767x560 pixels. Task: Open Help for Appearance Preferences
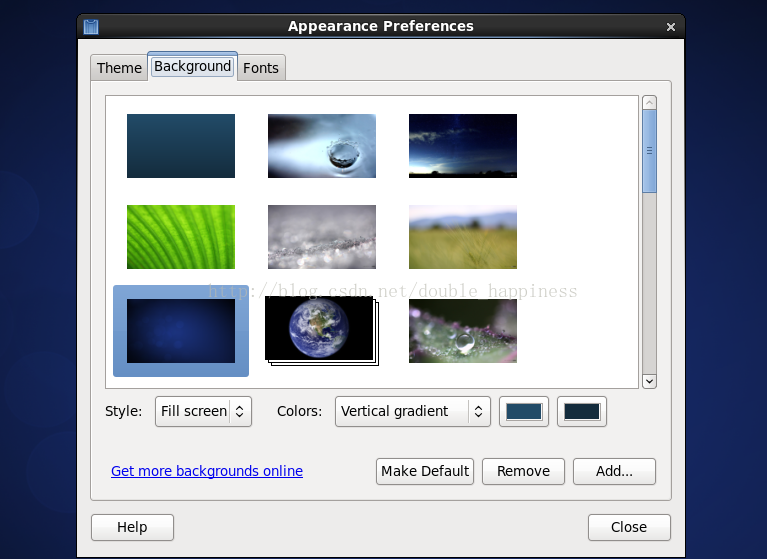[x=133, y=527]
